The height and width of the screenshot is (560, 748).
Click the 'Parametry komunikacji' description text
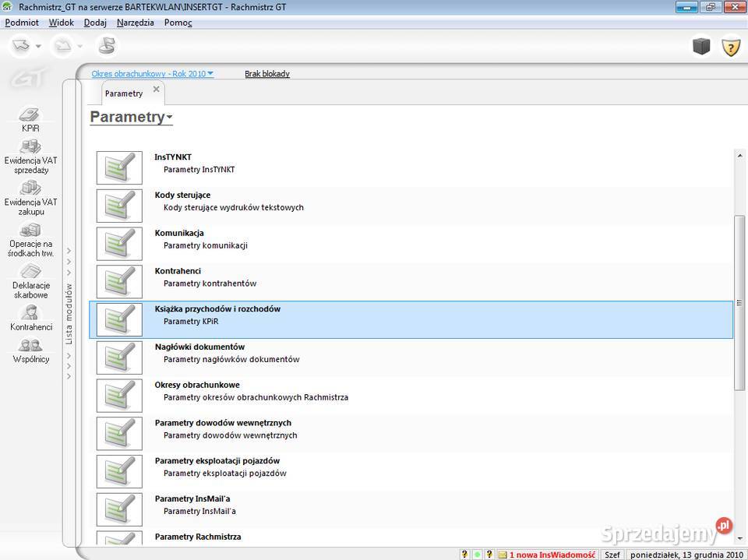coord(206,245)
